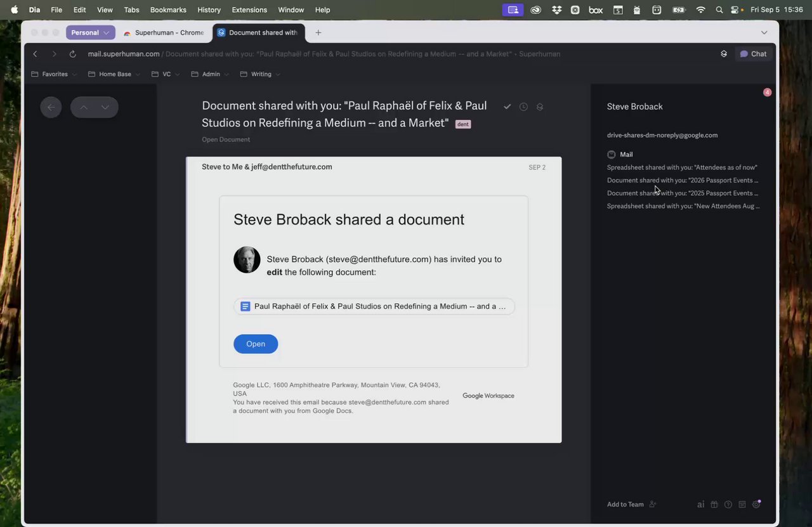Click the Add to Team person icon
The height and width of the screenshot is (527, 812).
[x=653, y=504]
